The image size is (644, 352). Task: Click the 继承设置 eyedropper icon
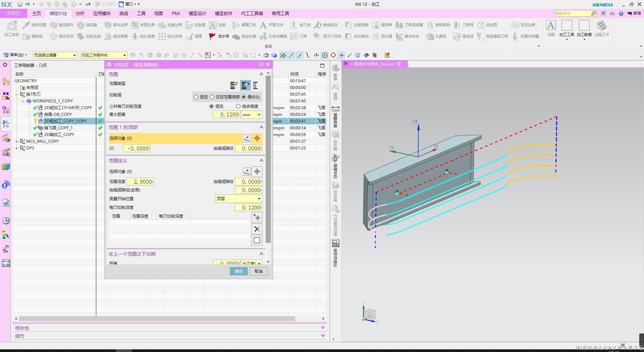point(26,25)
